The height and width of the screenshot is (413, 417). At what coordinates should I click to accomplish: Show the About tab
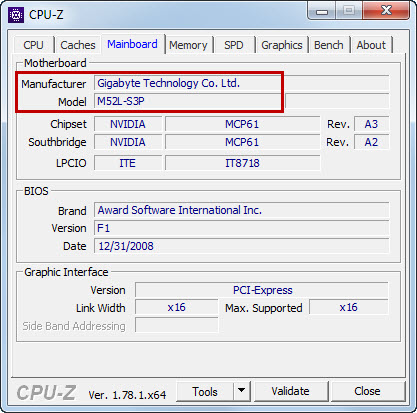click(x=371, y=45)
